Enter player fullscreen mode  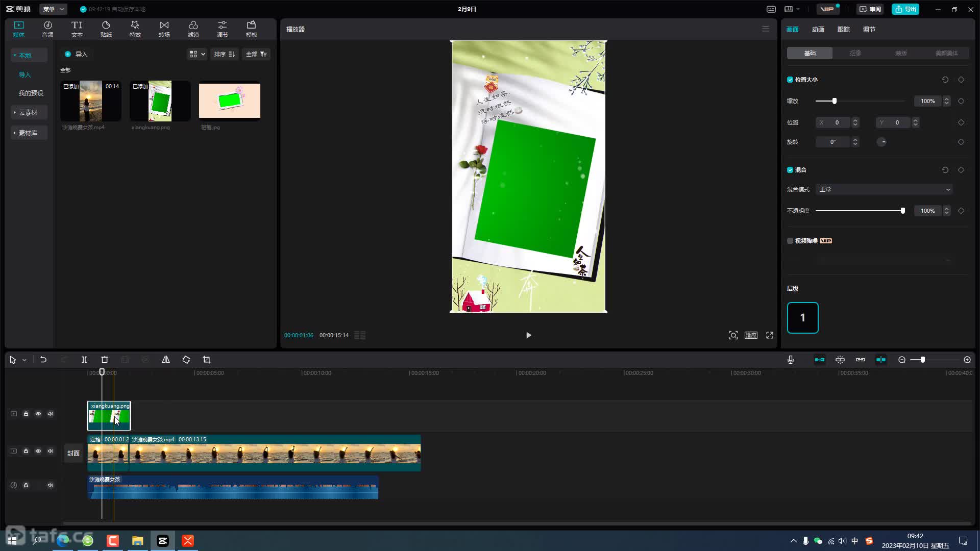click(x=770, y=335)
